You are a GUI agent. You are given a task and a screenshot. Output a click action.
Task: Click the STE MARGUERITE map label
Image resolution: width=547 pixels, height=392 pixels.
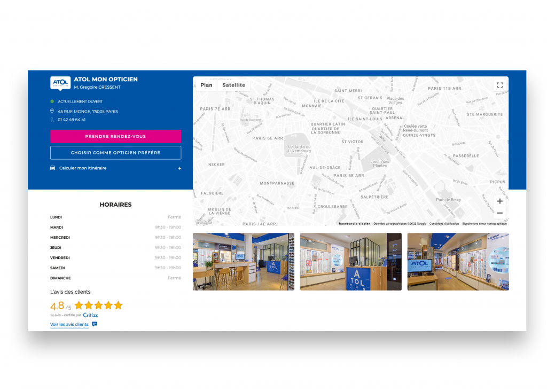(x=485, y=114)
